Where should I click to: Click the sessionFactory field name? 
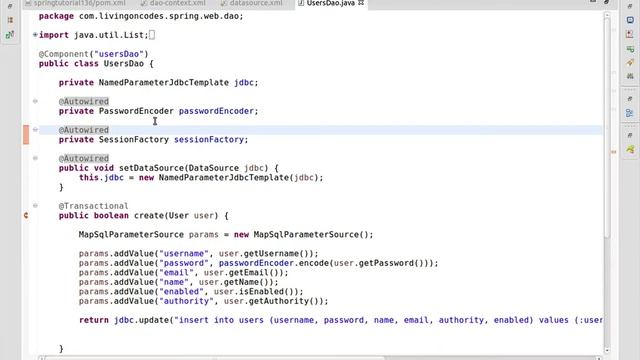coord(209,140)
